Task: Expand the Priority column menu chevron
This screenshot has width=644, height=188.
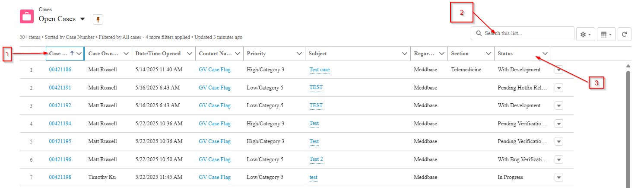Action: 299,54
